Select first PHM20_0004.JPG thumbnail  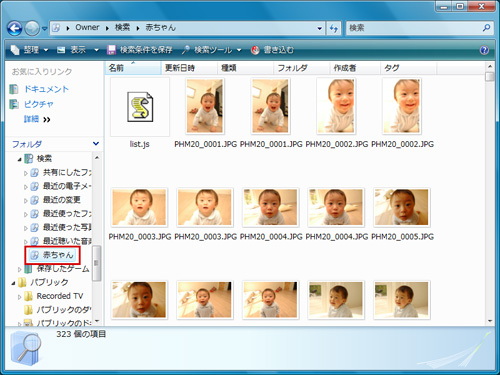[x=271, y=207]
